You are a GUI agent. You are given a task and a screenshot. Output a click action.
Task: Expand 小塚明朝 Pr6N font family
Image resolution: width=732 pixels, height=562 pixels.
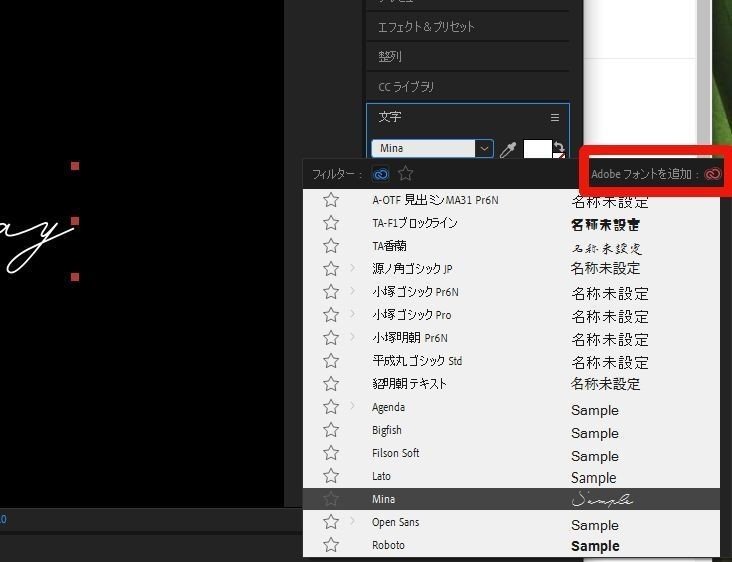(352, 337)
